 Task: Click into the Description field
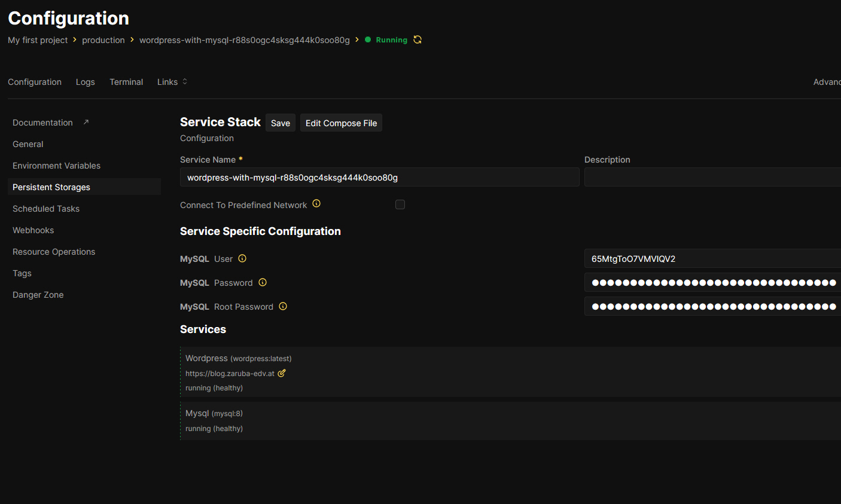pyautogui.click(x=712, y=177)
